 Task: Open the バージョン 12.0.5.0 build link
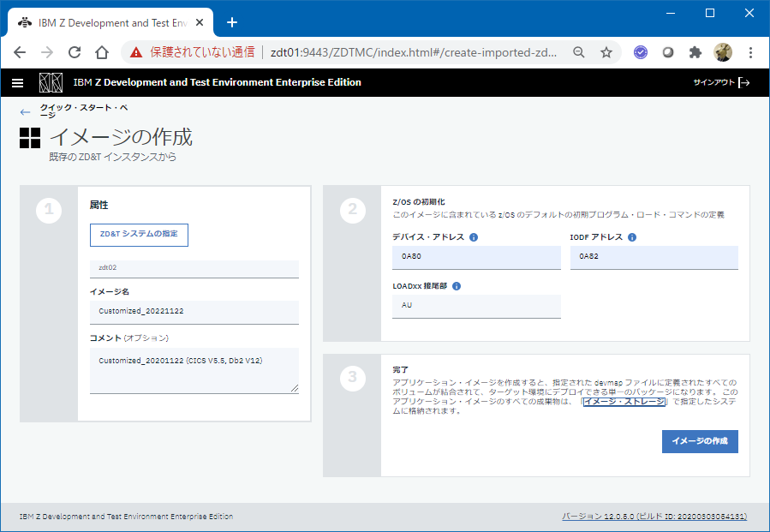[654, 517]
